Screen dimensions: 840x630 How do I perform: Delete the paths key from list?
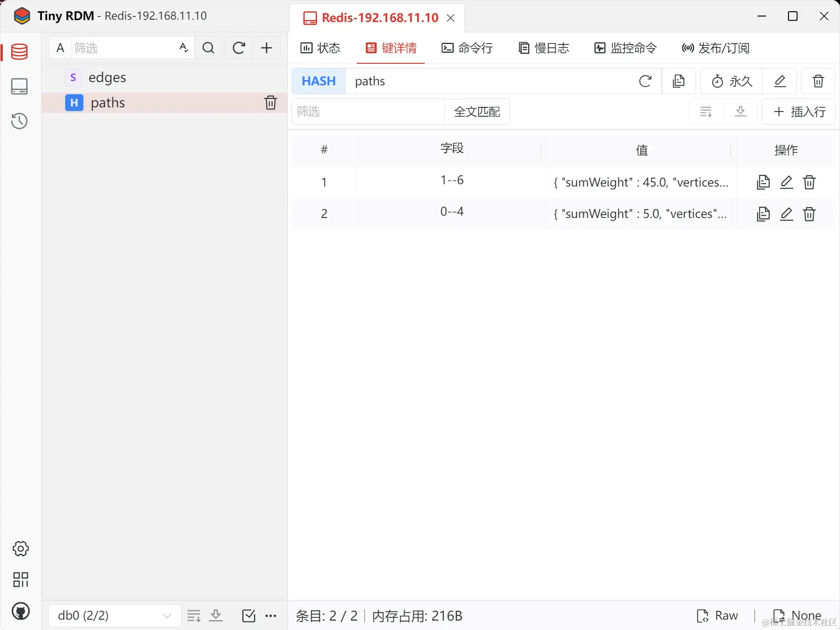(270, 103)
